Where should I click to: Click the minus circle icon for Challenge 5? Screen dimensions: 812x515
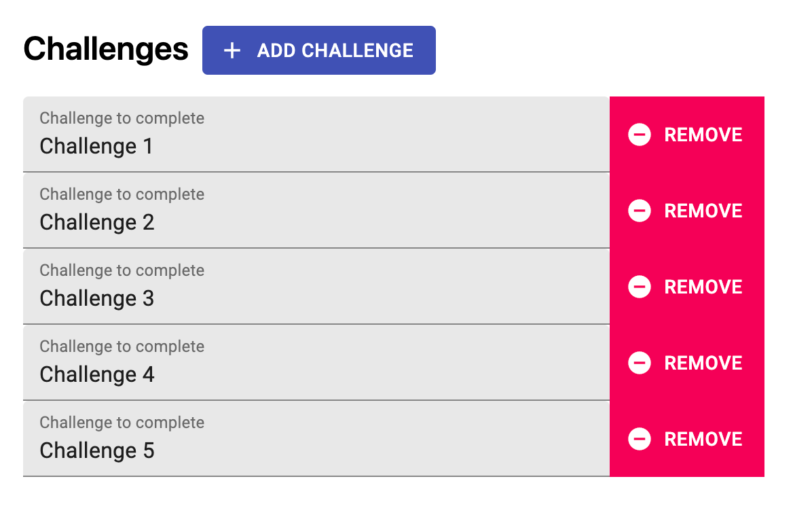click(x=640, y=439)
